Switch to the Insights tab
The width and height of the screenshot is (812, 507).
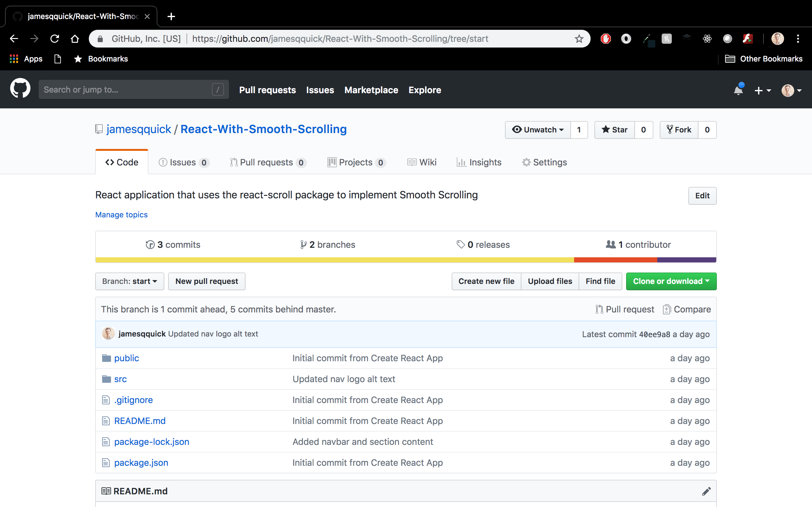pos(479,162)
